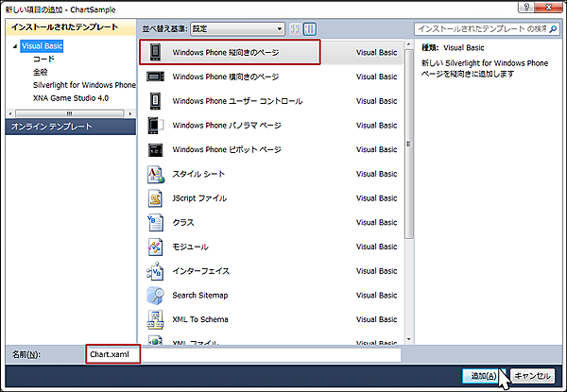Open the 並べ替え基準 sort dropdown
Image resolution: width=567 pixels, height=392 pixels.
pyautogui.click(x=237, y=29)
